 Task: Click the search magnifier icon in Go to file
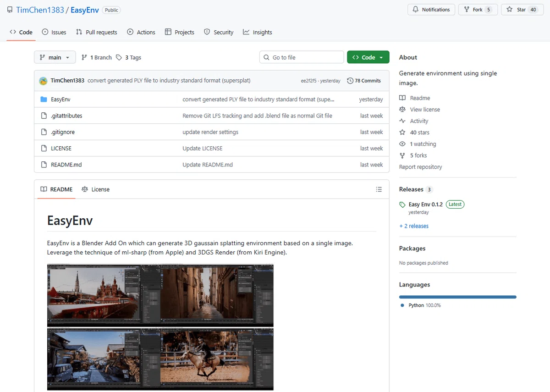267,57
